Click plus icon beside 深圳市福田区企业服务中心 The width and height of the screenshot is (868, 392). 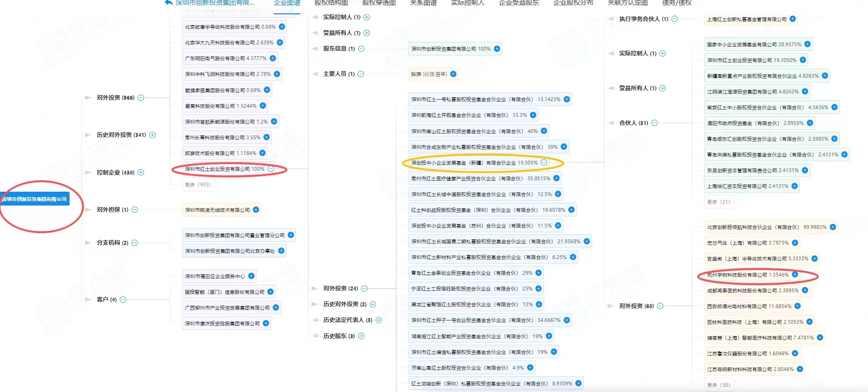[252, 276]
